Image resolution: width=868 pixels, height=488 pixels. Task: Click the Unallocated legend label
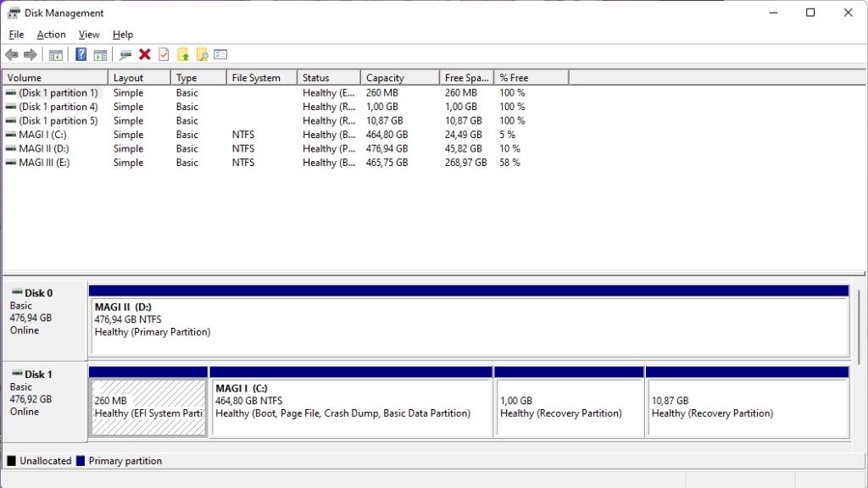pyautogui.click(x=46, y=460)
